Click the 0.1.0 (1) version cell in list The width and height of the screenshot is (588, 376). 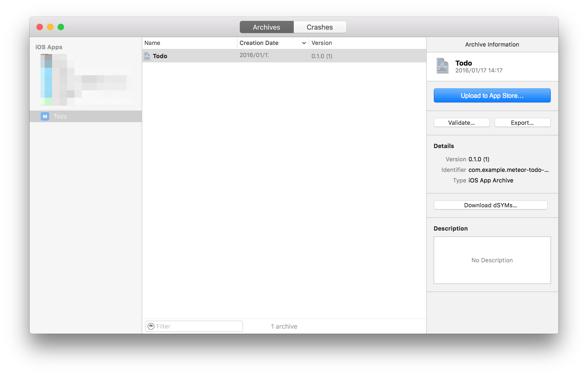click(x=322, y=56)
